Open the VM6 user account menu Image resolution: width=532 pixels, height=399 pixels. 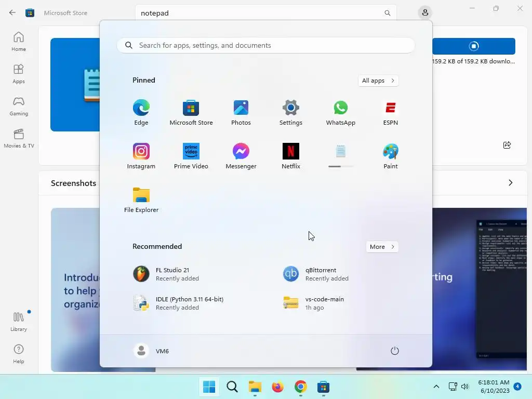coord(151,351)
